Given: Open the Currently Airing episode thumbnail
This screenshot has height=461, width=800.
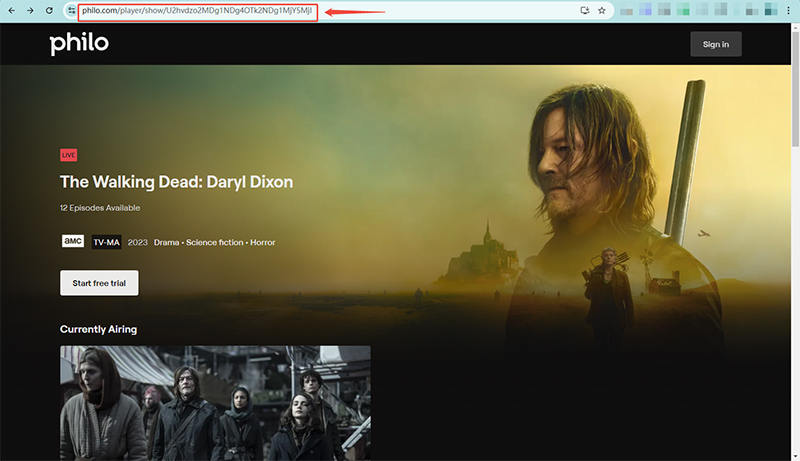Looking at the screenshot, I should coord(215,403).
